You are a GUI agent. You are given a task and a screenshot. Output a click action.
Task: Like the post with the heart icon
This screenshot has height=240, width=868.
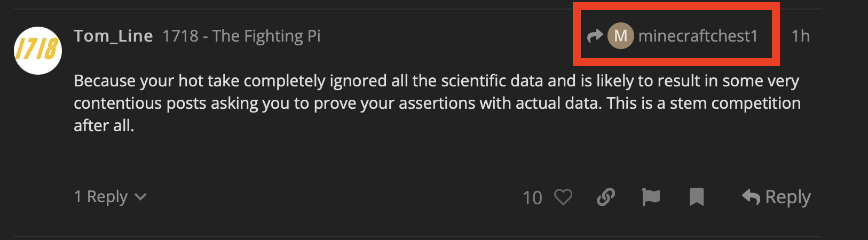(x=563, y=197)
